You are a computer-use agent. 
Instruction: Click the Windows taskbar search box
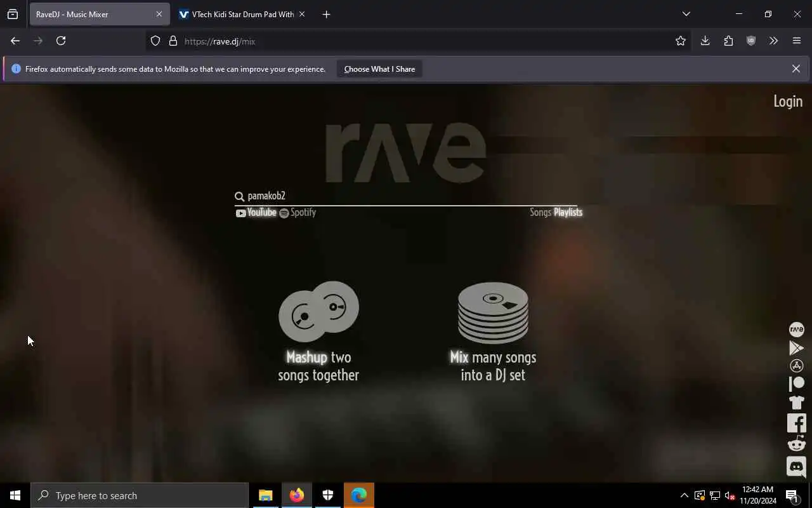pyautogui.click(x=140, y=495)
